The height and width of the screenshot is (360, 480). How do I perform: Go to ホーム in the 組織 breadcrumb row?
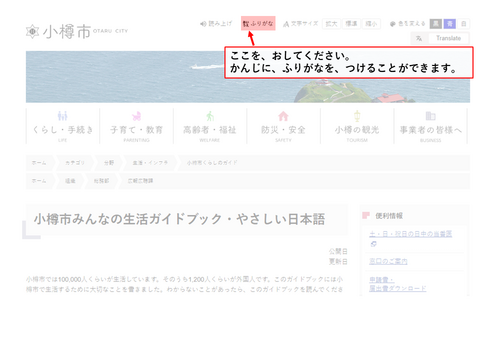tap(39, 181)
